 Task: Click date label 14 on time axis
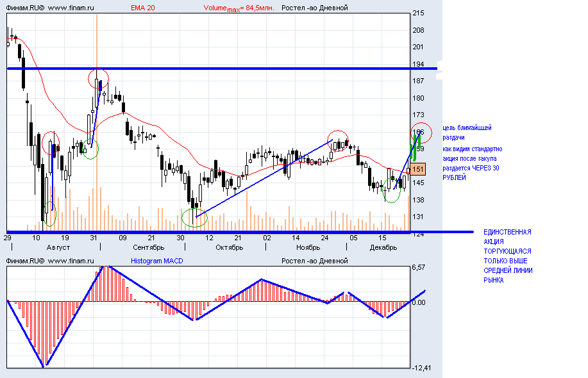(x=296, y=238)
